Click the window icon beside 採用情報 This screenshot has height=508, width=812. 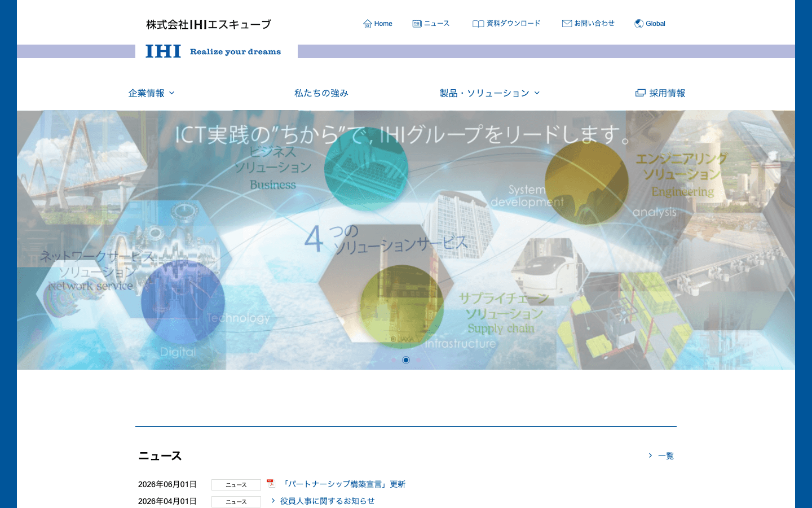coord(641,93)
